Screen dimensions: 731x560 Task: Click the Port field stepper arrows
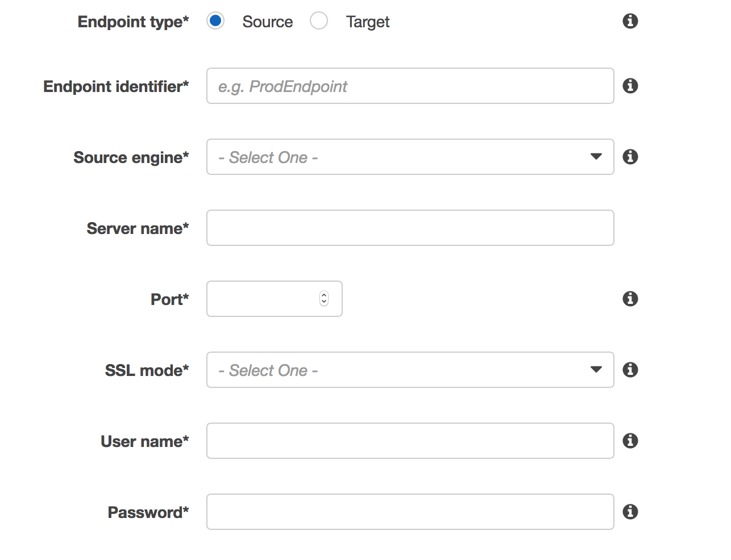(x=324, y=299)
